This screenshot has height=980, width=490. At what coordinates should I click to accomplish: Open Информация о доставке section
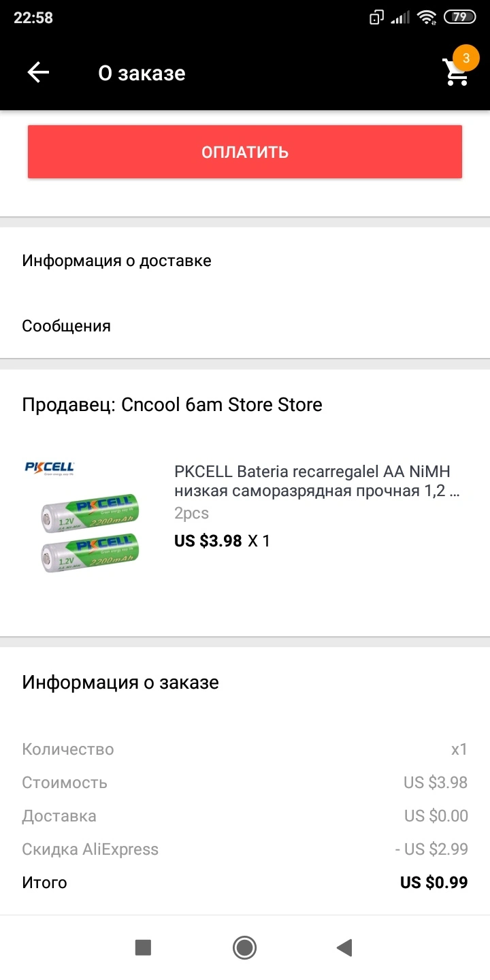point(245,261)
